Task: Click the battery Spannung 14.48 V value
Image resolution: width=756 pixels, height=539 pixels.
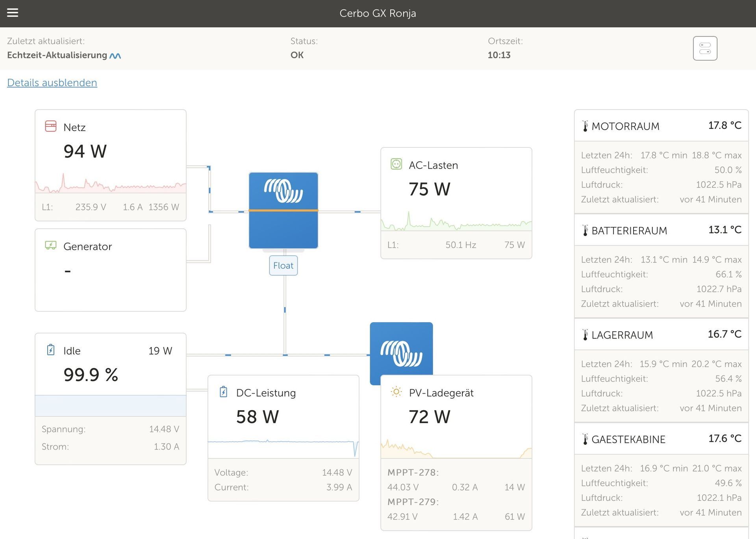Action: point(164,429)
